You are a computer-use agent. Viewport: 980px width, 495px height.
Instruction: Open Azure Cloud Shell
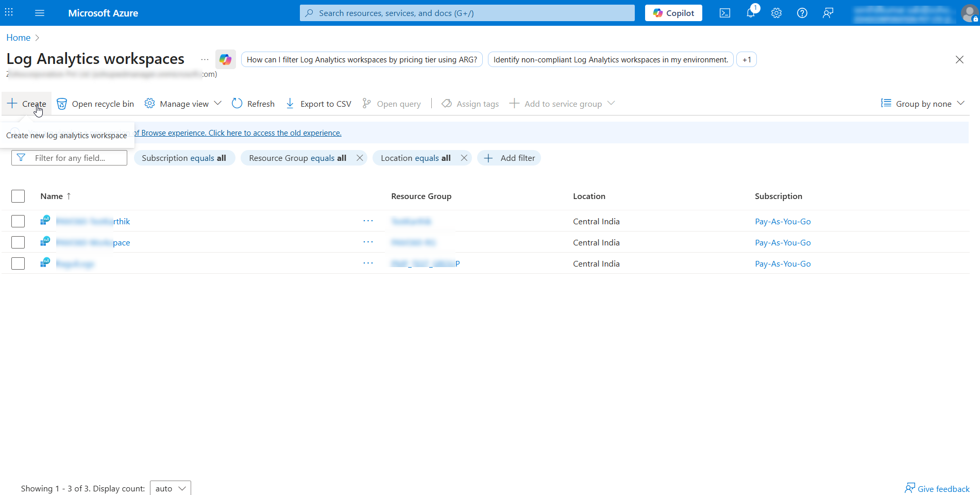pyautogui.click(x=724, y=13)
